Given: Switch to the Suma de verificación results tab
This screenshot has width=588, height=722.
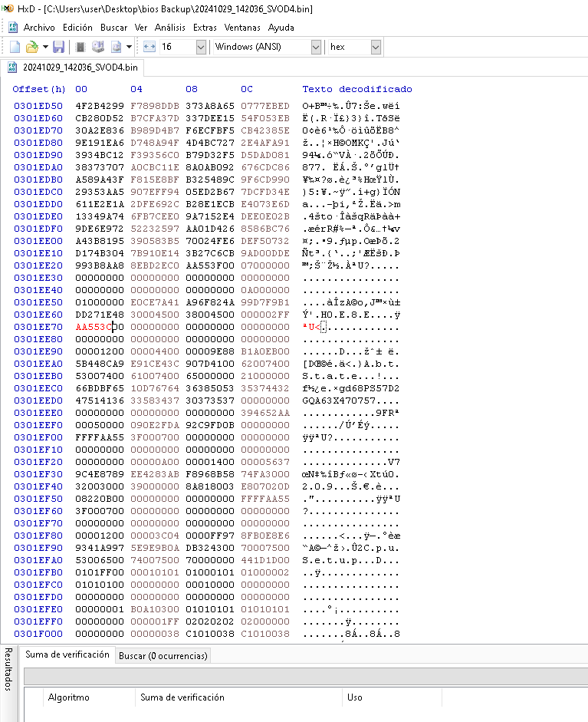Looking at the screenshot, I should tap(67, 654).
